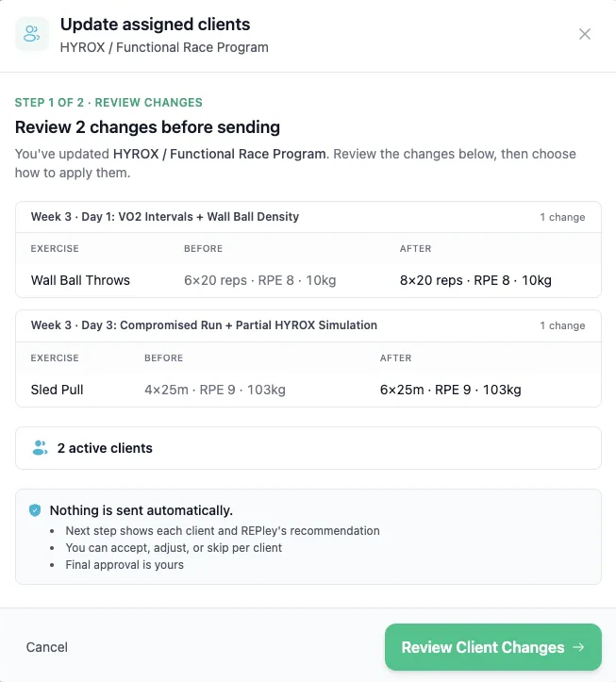Viewport: 616px width, 682px height.
Task: Click the 'STEP 1 OF 2 · REVIEW CHANGES' label
Action: [x=108, y=103]
